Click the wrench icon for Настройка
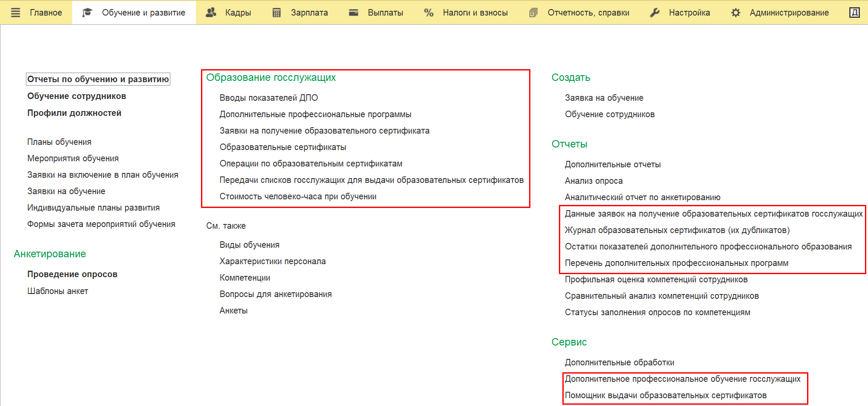Viewport: 868px width, 406px height. 655,13
